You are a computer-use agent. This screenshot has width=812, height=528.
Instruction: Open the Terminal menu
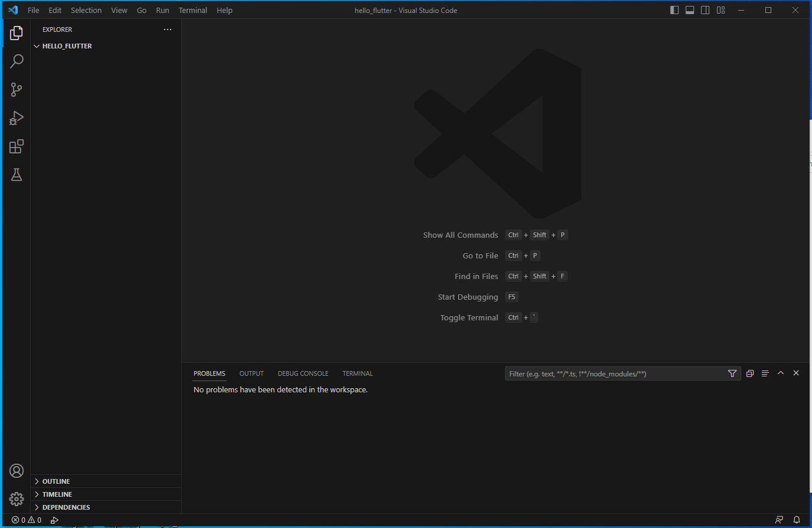(x=193, y=10)
